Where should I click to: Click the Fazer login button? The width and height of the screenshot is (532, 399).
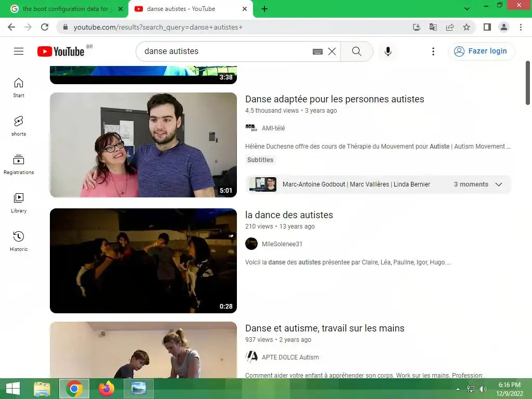482,51
